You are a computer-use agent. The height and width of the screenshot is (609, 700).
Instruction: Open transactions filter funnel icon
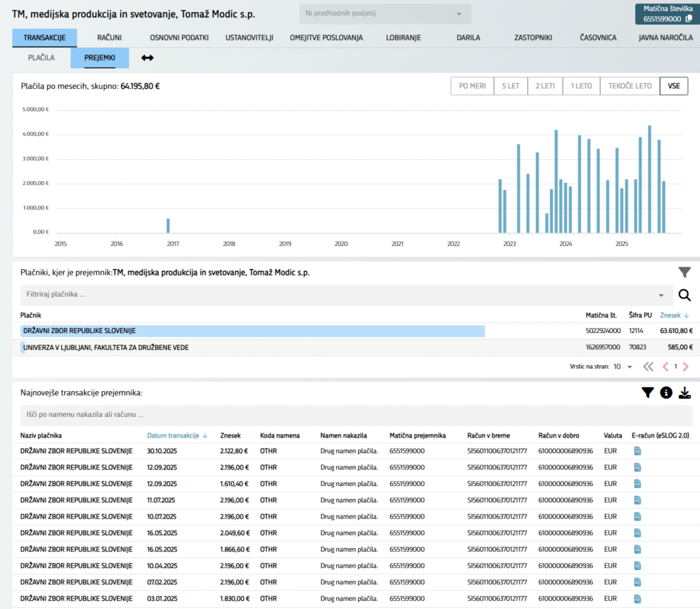click(x=647, y=392)
